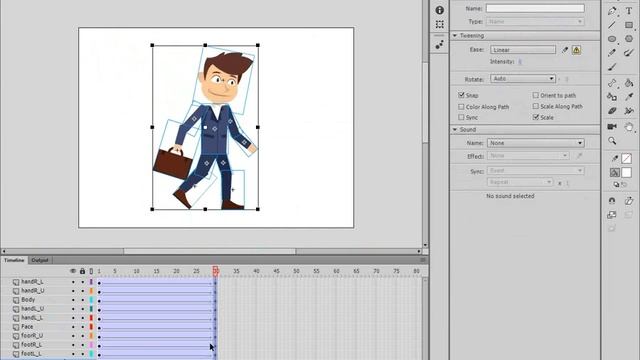This screenshot has height=360, width=640.
Task: Click the Intensity value
Action: [520, 62]
